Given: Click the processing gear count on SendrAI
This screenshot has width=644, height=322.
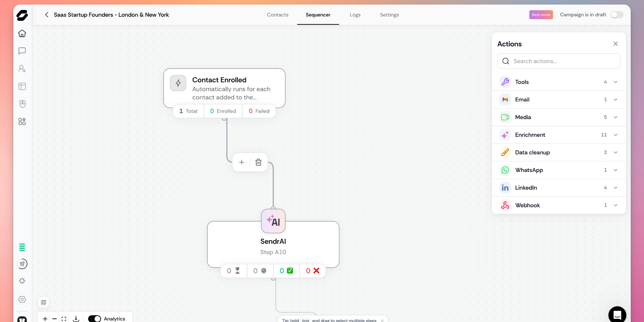Looking at the screenshot, I should [x=260, y=271].
